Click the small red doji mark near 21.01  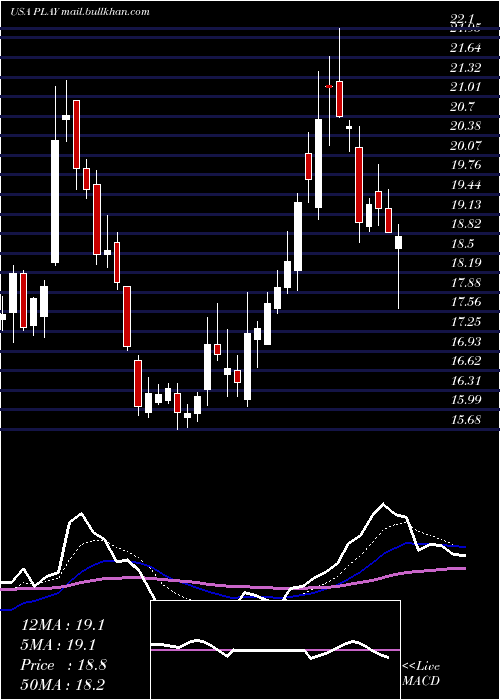pyautogui.click(x=329, y=86)
